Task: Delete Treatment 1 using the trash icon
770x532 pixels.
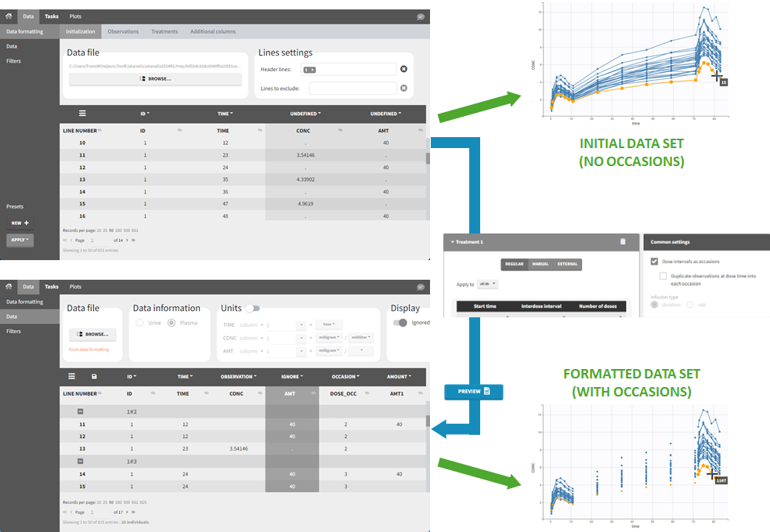Action: [623, 242]
